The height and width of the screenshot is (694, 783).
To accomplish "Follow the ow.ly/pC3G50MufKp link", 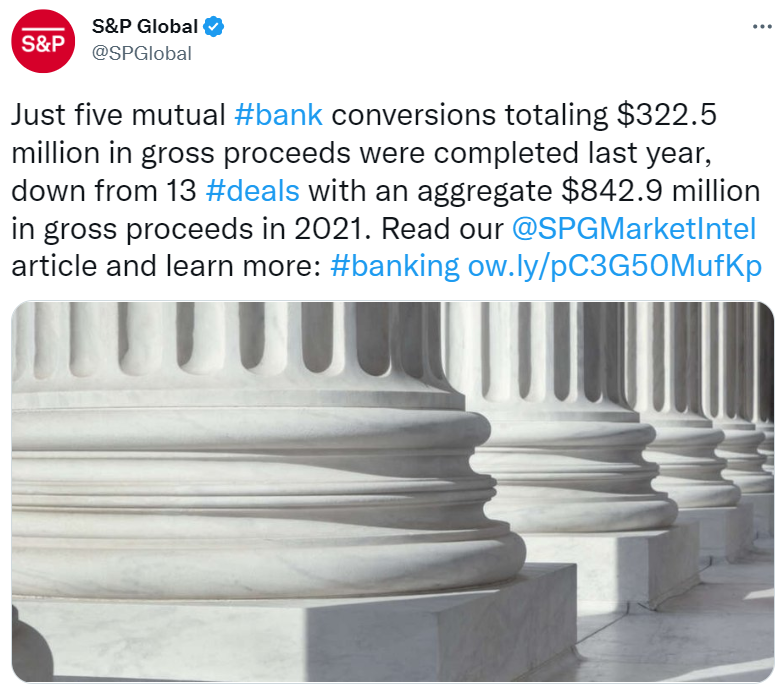I will pos(615,266).
